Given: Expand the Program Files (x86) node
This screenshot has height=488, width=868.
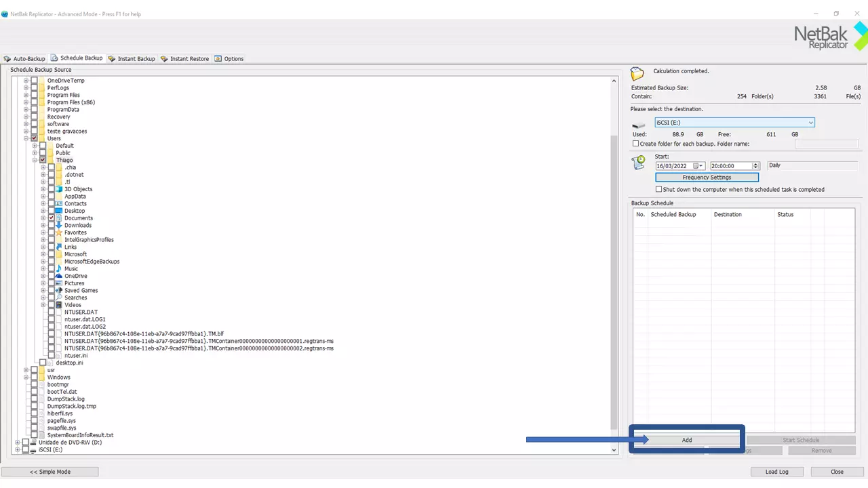Looking at the screenshot, I should (x=26, y=102).
